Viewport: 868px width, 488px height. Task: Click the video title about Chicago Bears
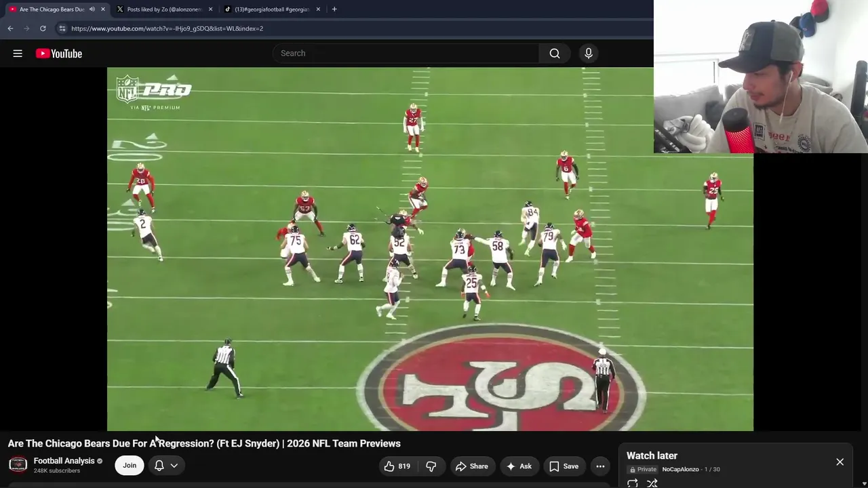[x=204, y=443]
